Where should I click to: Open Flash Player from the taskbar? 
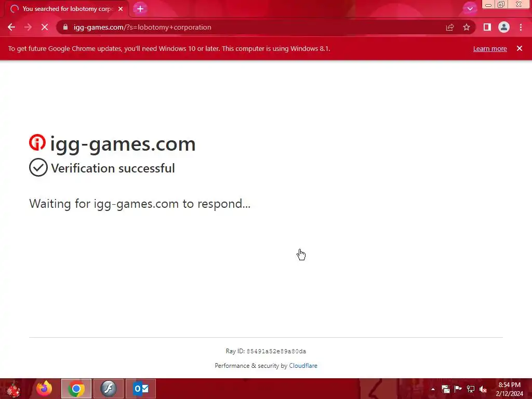(109, 389)
